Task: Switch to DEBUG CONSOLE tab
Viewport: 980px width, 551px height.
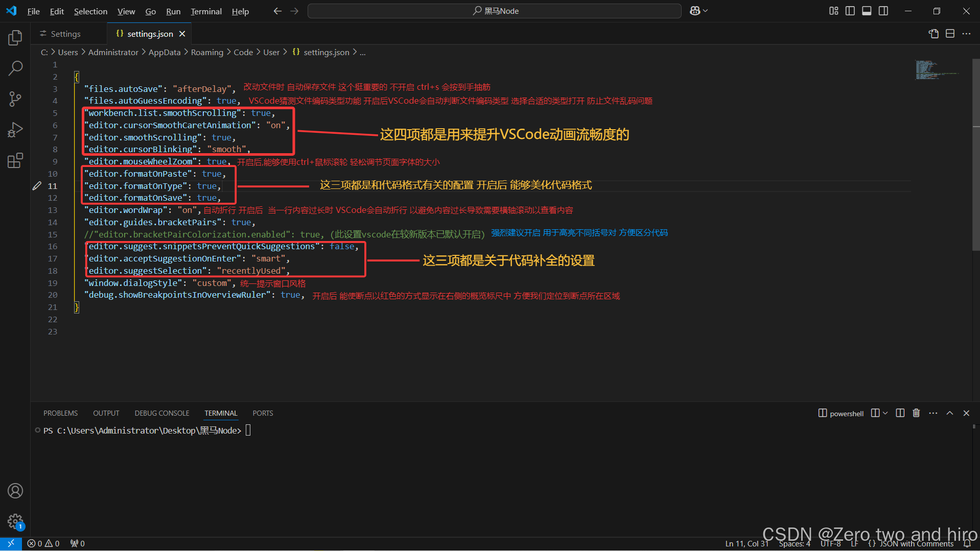Action: click(162, 413)
